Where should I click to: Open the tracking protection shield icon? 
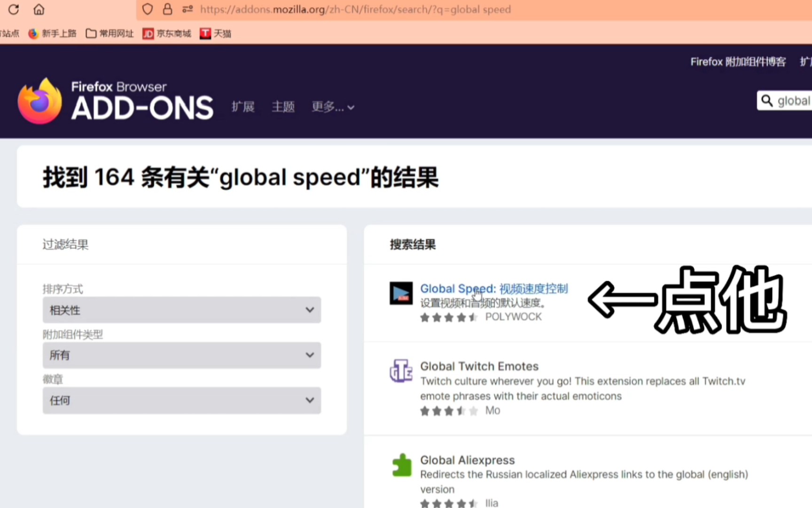(148, 9)
